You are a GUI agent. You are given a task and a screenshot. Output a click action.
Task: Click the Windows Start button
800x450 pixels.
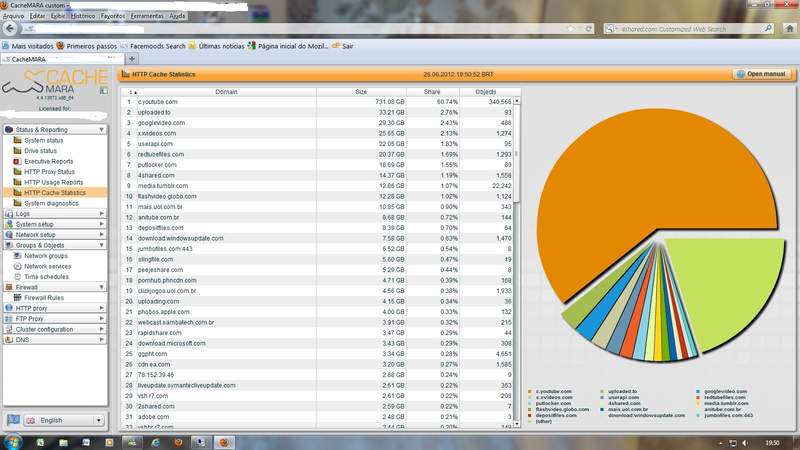(x=12, y=442)
